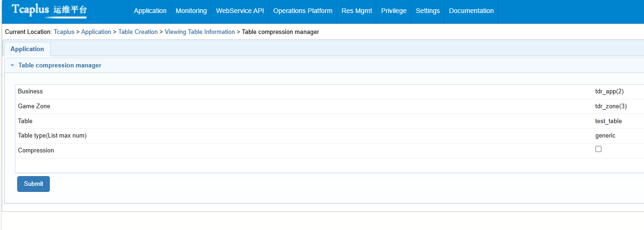Open the Settings menu

[427, 11]
